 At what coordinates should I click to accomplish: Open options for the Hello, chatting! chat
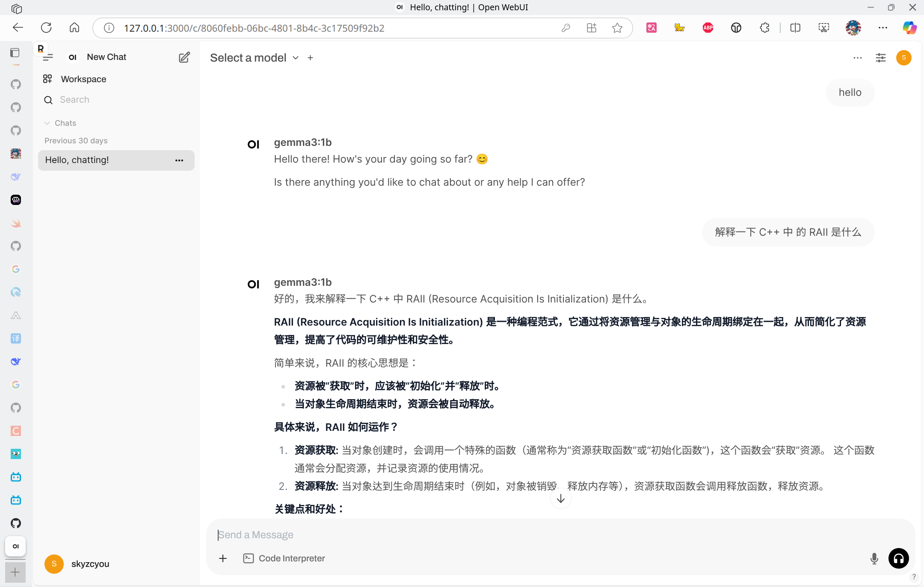[179, 160]
